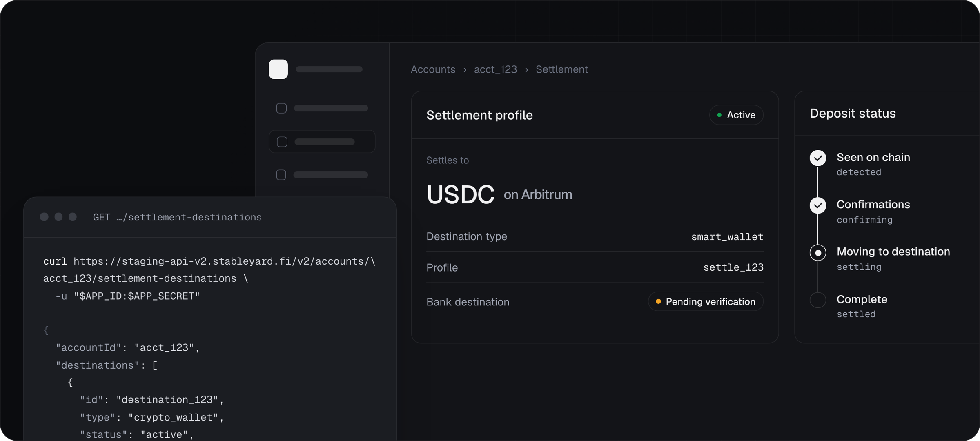Open the highlighted second sidebar item
The width and height of the screenshot is (980, 441).
coord(322,142)
